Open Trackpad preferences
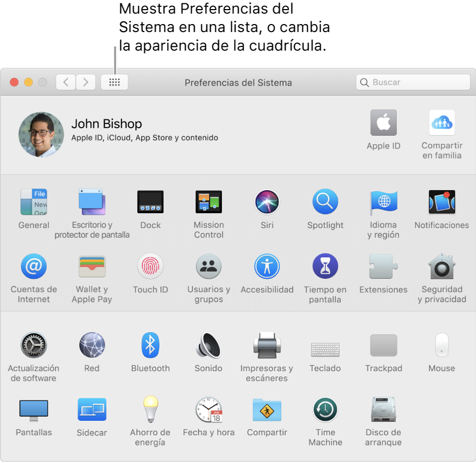Image resolution: width=476 pixels, height=463 pixels. pyautogui.click(x=384, y=346)
